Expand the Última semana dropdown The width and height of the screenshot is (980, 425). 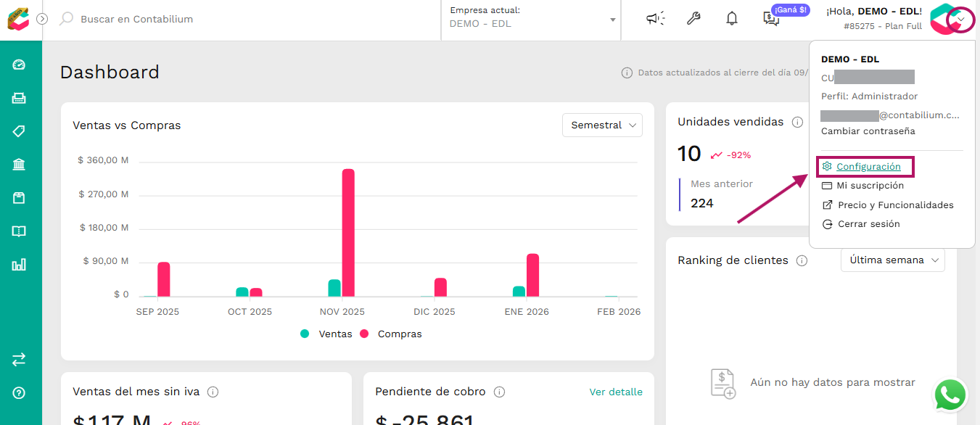[893, 260]
